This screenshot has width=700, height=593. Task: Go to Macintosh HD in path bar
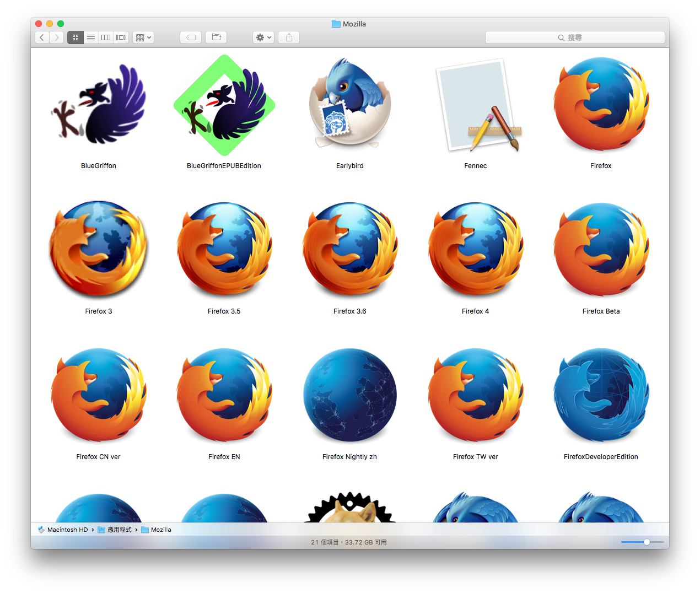[67, 530]
